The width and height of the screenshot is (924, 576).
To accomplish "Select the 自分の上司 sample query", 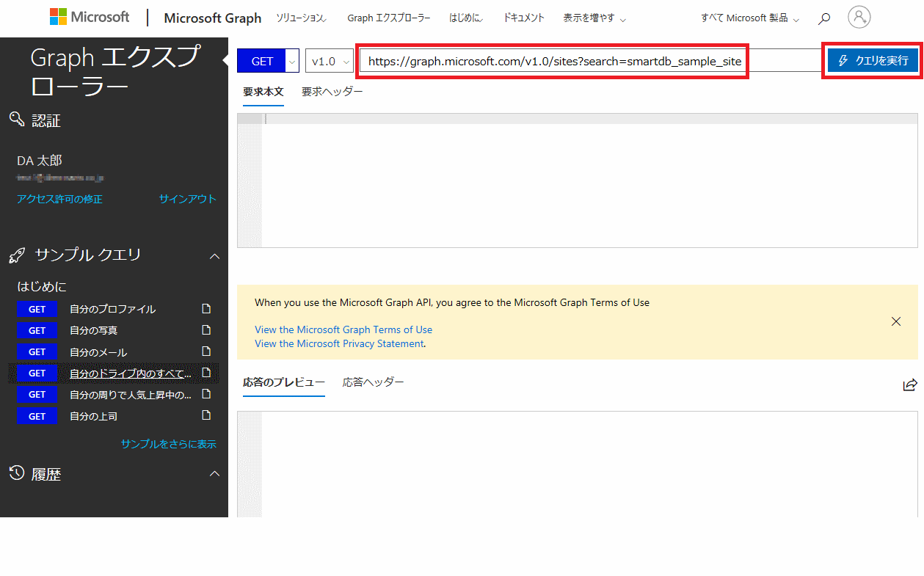I will point(94,416).
